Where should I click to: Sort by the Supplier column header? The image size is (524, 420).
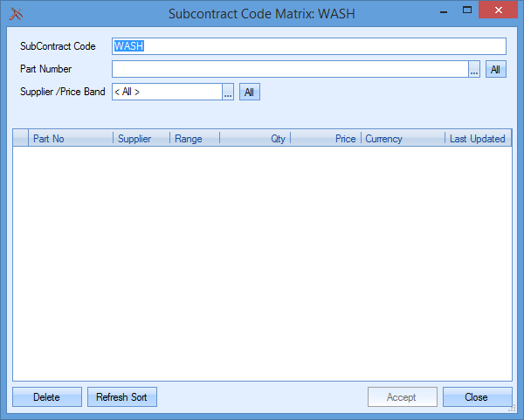(141, 139)
